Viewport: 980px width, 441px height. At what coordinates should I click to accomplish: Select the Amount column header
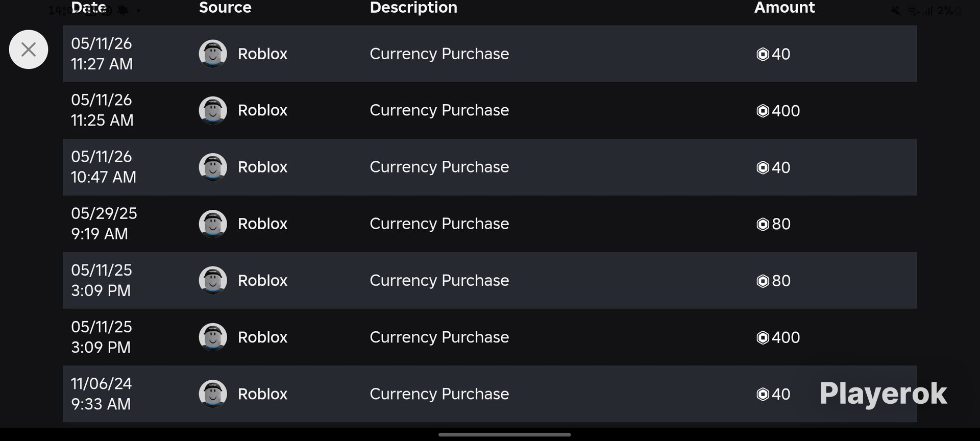click(x=785, y=8)
